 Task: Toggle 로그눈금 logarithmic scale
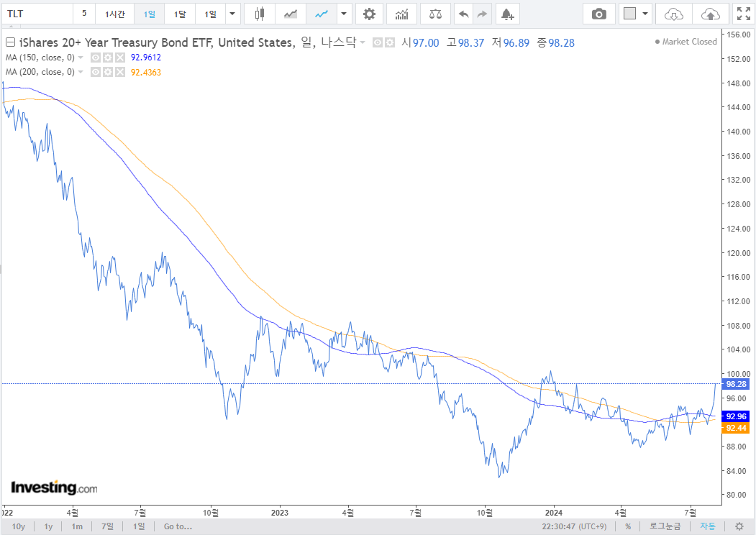coord(665,526)
